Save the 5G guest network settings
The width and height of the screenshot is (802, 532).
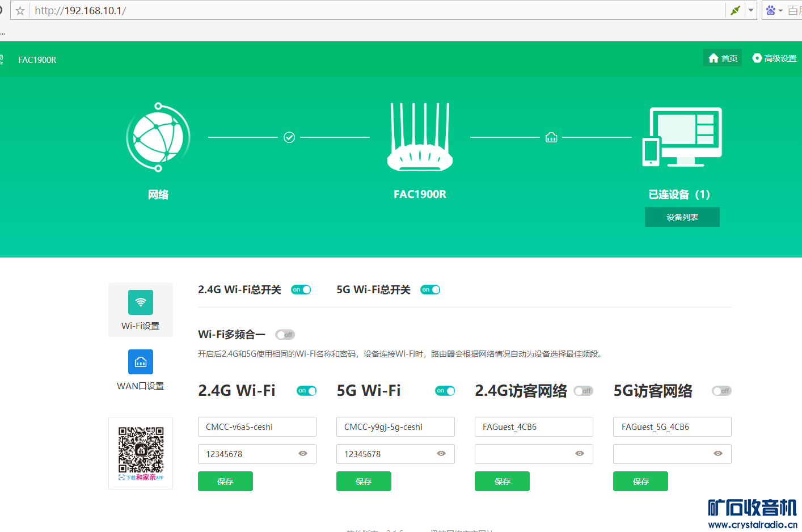click(x=640, y=481)
